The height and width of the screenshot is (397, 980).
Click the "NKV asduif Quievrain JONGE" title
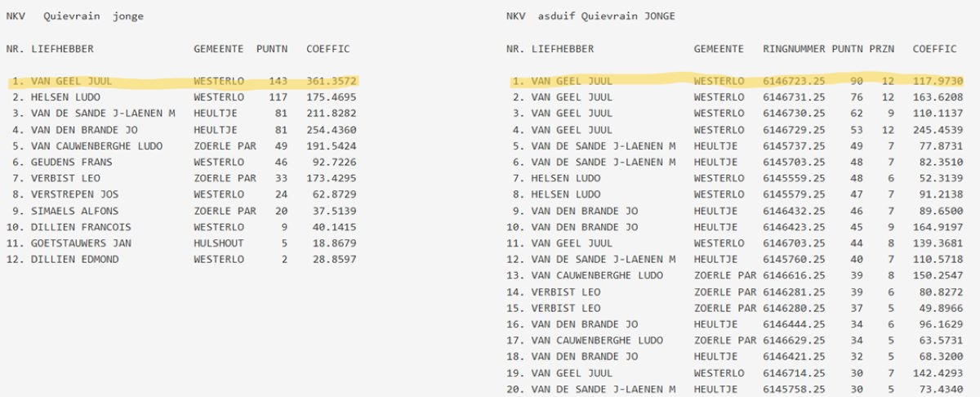(x=590, y=16)
